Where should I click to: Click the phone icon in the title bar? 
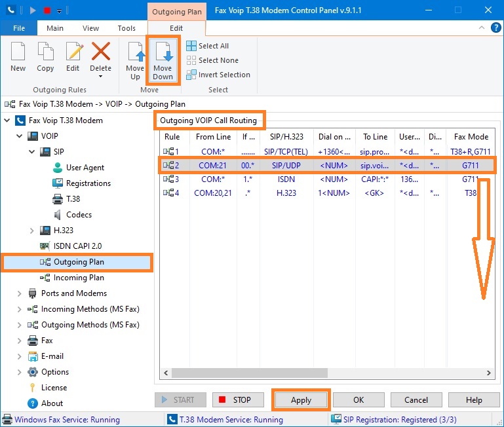(x=11, y=10)
